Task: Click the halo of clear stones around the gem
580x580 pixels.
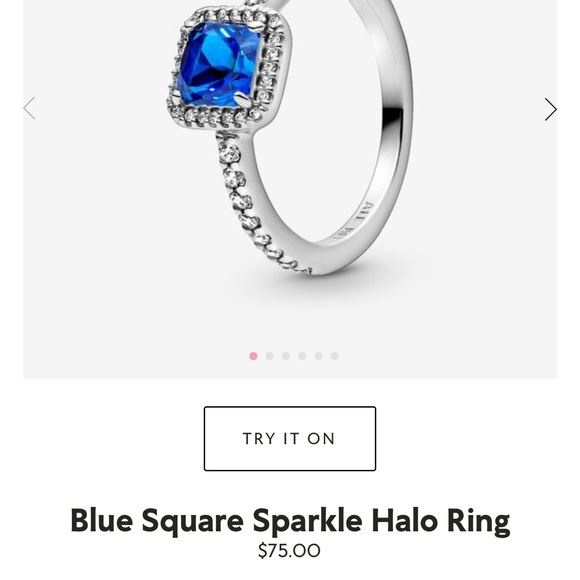Action: pyautogui.click(x=229, y=67)
